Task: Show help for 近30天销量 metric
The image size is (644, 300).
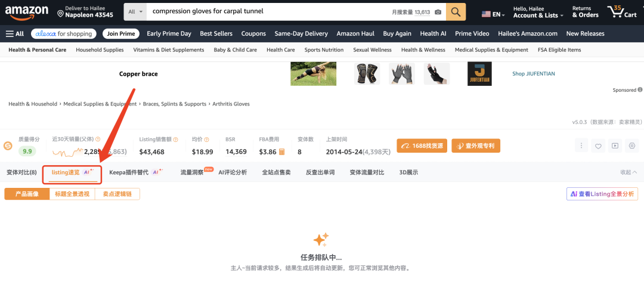Action: [x=98, y=140]
